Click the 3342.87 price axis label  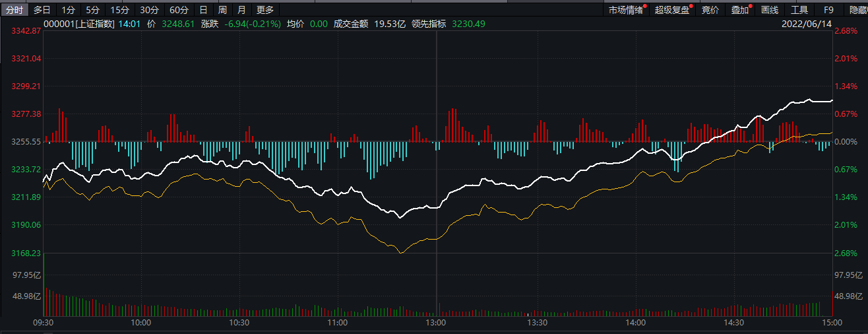(x=26, y=31)
